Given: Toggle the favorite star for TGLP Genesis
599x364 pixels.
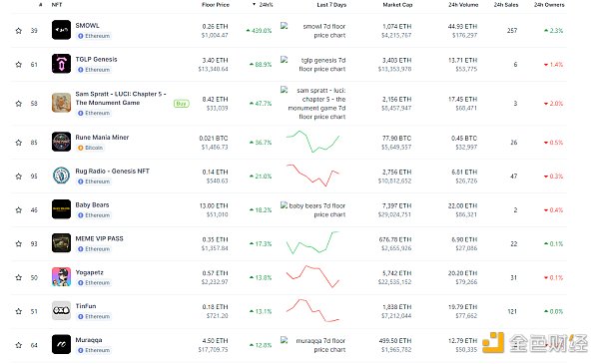Looking at the screenshot, I should coord(18,65).
